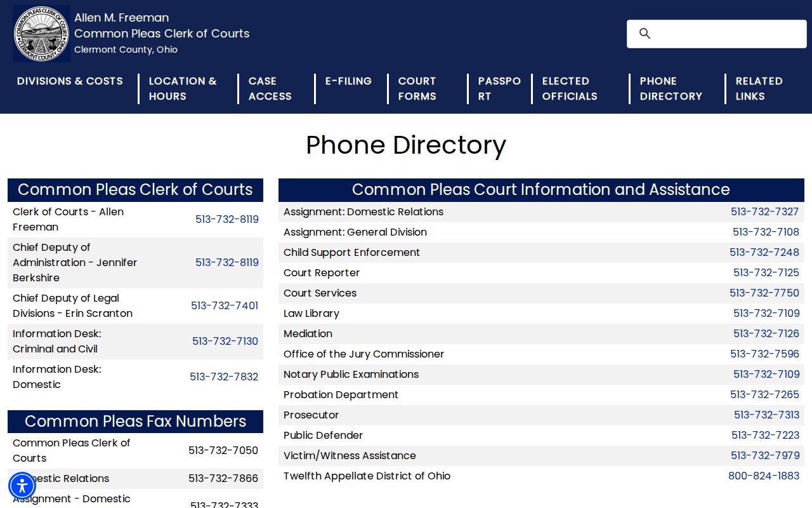Go to Phone Directory in the navigation bar
This screenshot has width=812, height=508.
click(x=671, y=89)
